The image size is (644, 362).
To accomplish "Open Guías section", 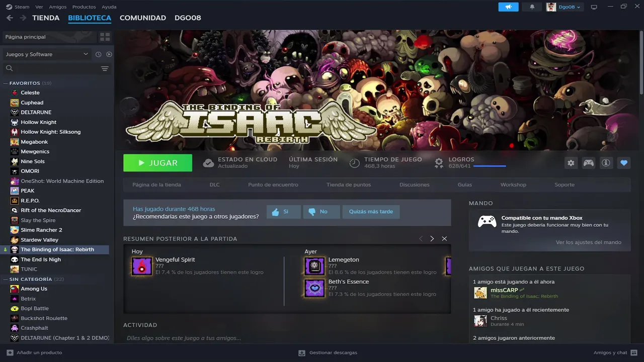I will (x=465, y=185).
